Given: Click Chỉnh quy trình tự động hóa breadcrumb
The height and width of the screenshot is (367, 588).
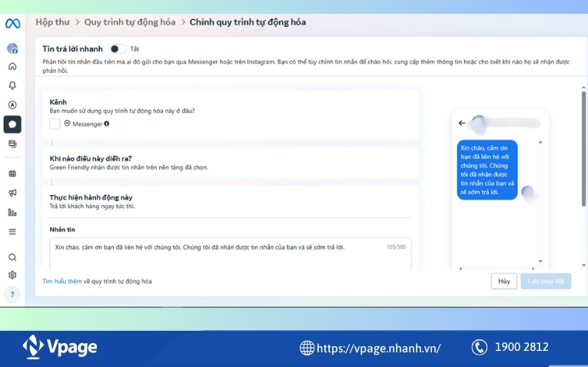Looking at the screenshot, I should tap(247, 22).
